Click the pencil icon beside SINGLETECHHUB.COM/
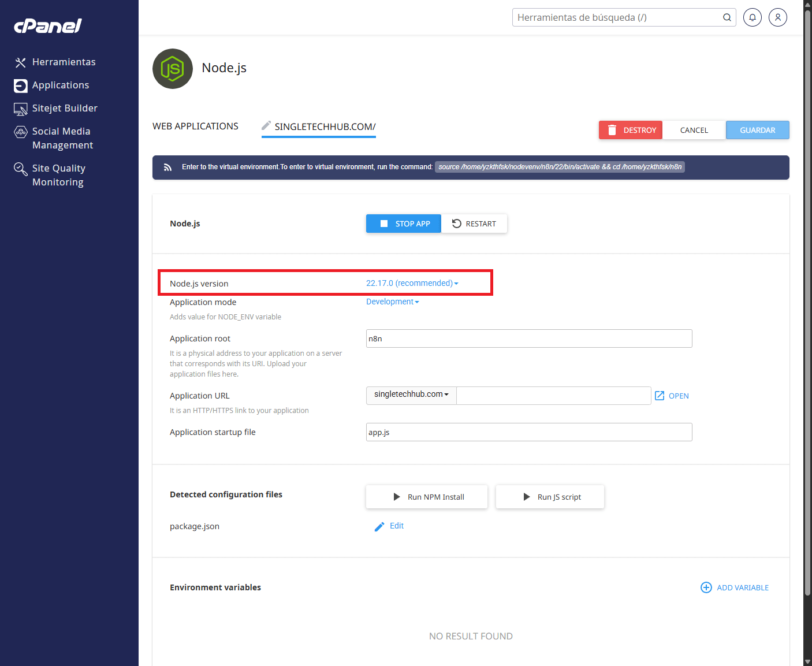The height and width of the screenshot is (666, 812). coord(266,125)
